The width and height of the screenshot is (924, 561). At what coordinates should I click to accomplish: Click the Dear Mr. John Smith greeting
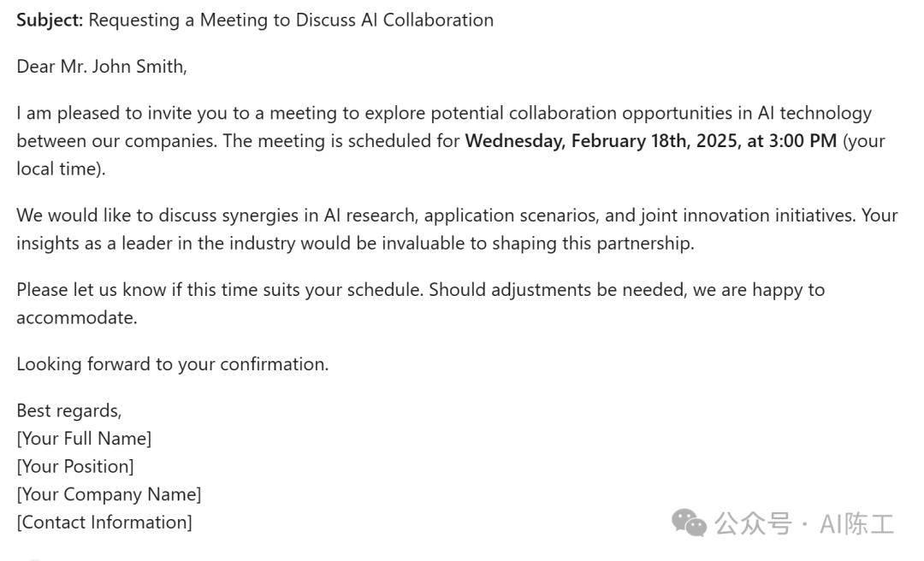coord(102,66)
